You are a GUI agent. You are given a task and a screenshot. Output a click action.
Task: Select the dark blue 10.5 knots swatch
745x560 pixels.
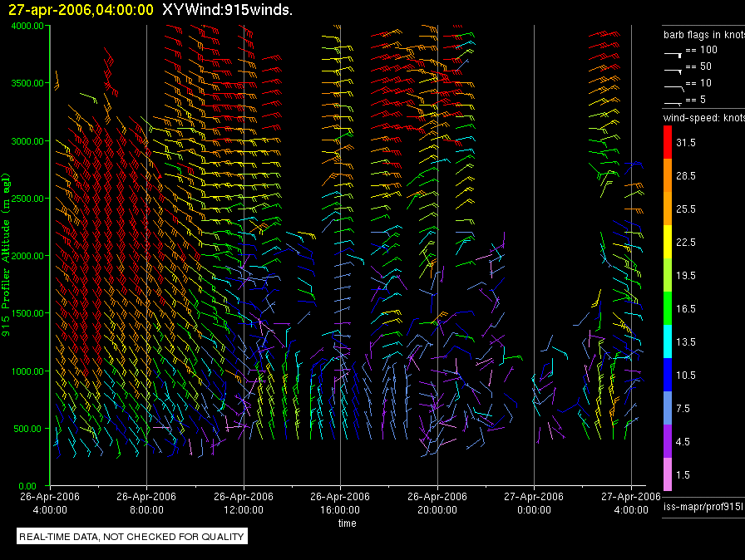668,375
